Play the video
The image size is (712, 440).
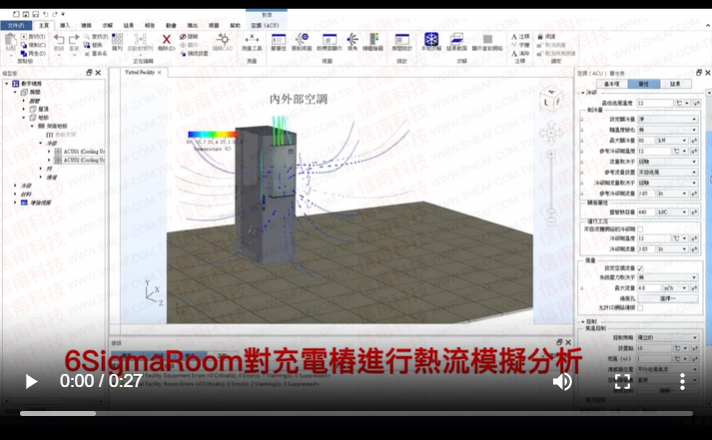coord(31,381)
